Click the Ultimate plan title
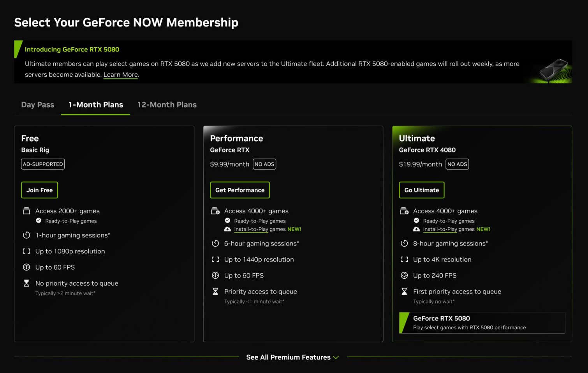588x373 pixels. coord(417,138)
